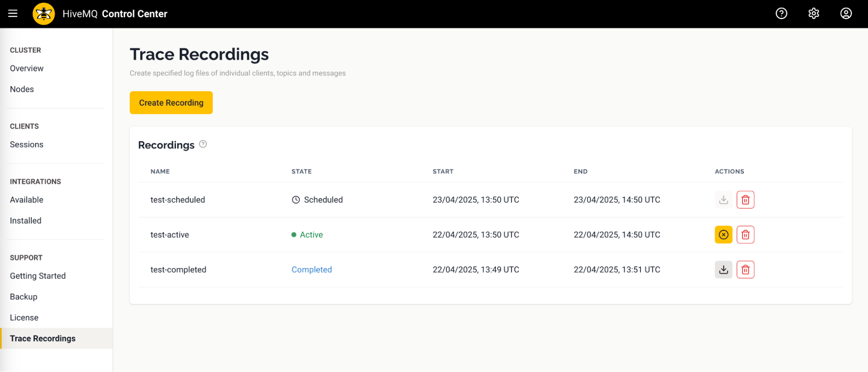Viewport: 868px width, 372px height.
Task: Go to the Backup page
Action: tap(23, 297)
